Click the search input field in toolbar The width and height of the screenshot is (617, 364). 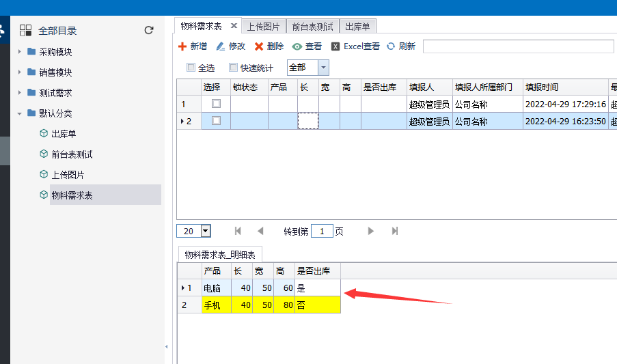tap(518, 46)
